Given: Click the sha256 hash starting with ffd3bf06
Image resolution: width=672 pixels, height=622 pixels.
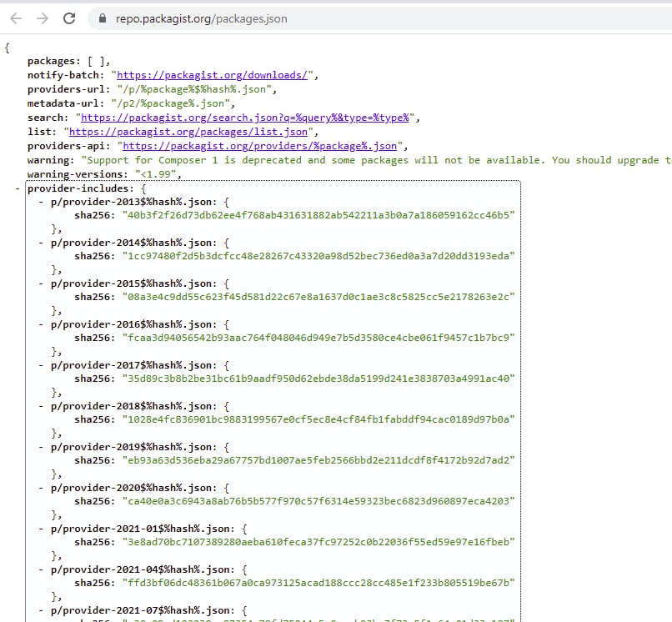Looking at the screenshot, I should [318, 583].
